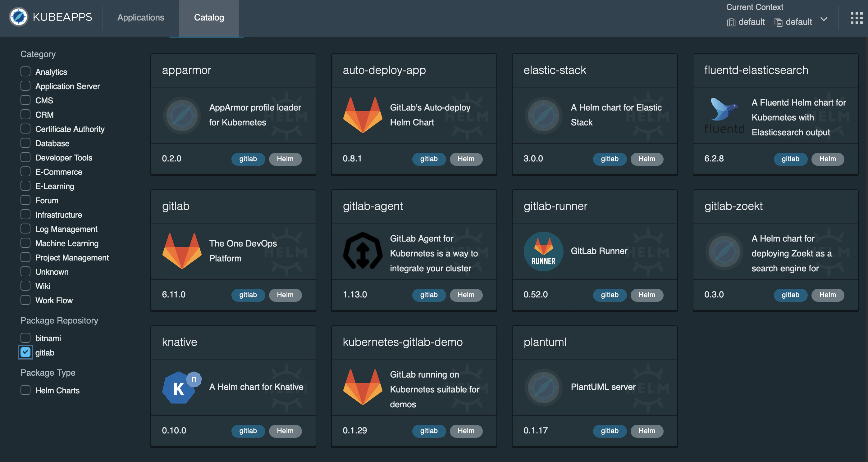
Task: Open the fluentd-elasticsearch package title
Action: point(756,70)
